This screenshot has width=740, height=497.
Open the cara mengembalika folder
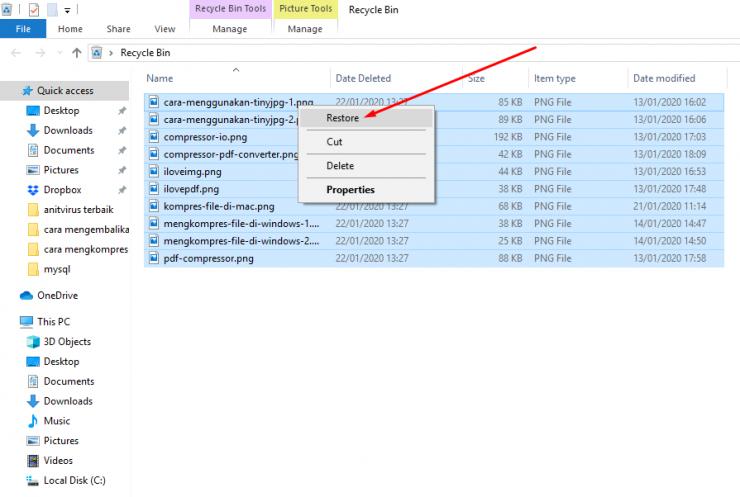click(86, 229)
